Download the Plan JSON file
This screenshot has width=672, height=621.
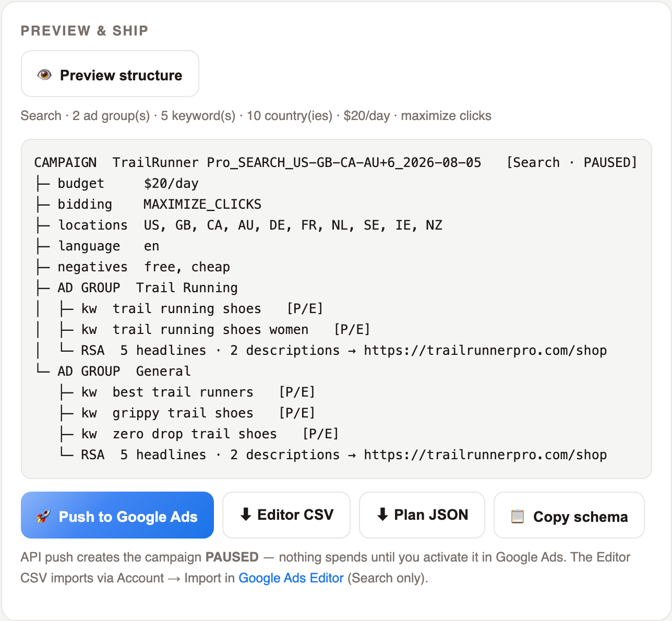(x=422, y=515)
